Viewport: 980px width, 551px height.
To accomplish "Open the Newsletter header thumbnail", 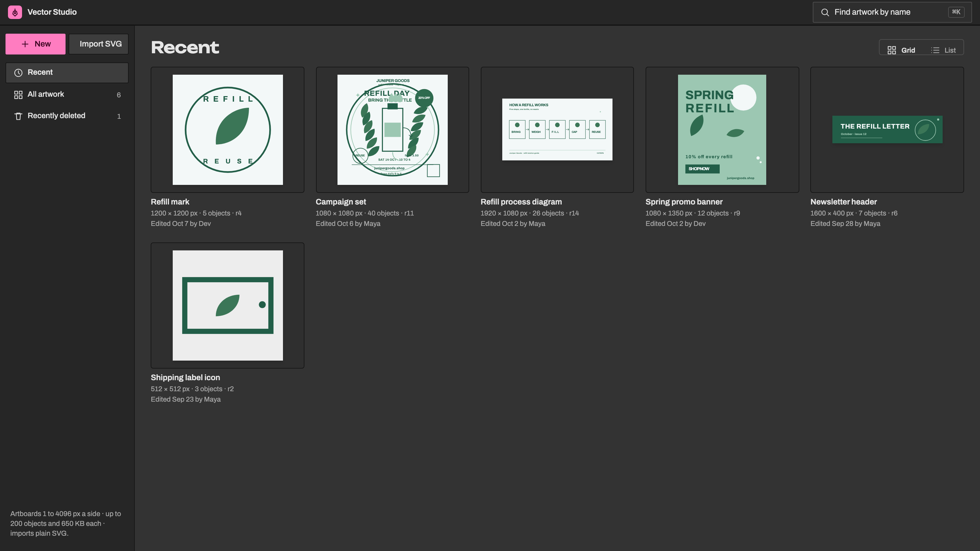I will coord(887,130).
